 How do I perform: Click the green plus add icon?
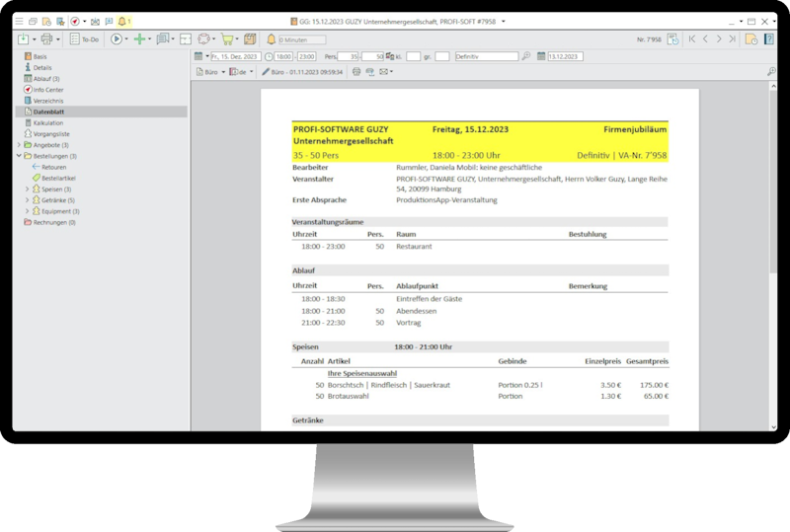(139, 38)
